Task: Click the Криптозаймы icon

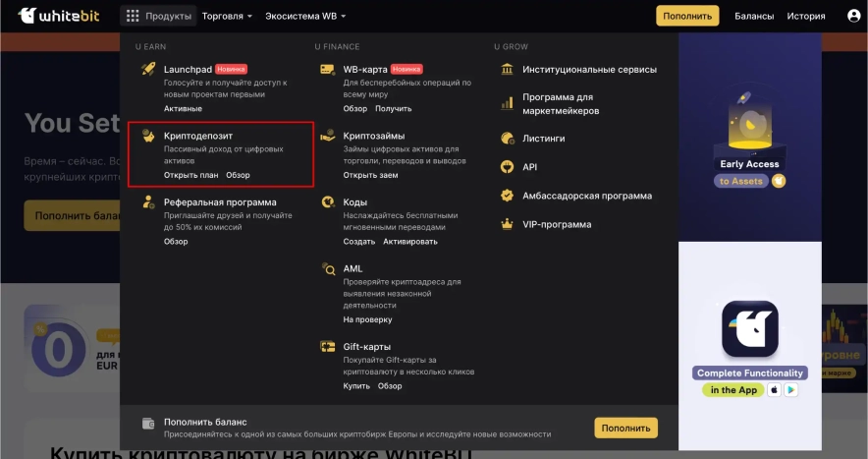Action: click(328, 136)
